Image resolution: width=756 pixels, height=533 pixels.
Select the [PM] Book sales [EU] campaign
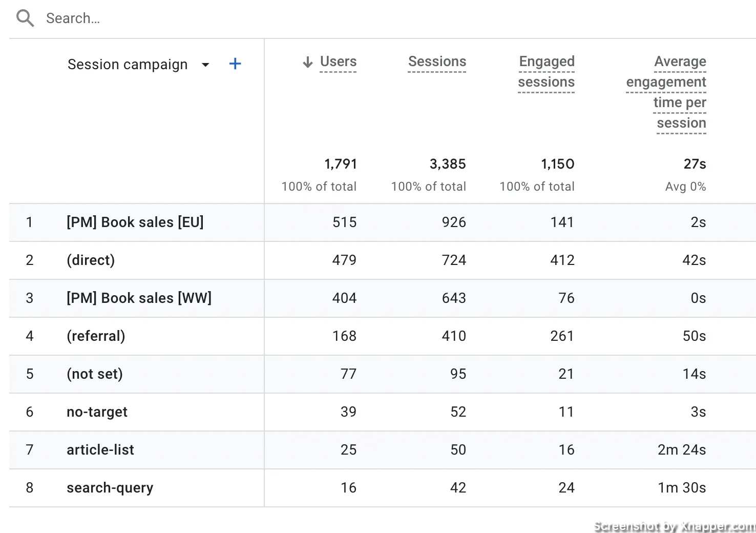[135, 222]
